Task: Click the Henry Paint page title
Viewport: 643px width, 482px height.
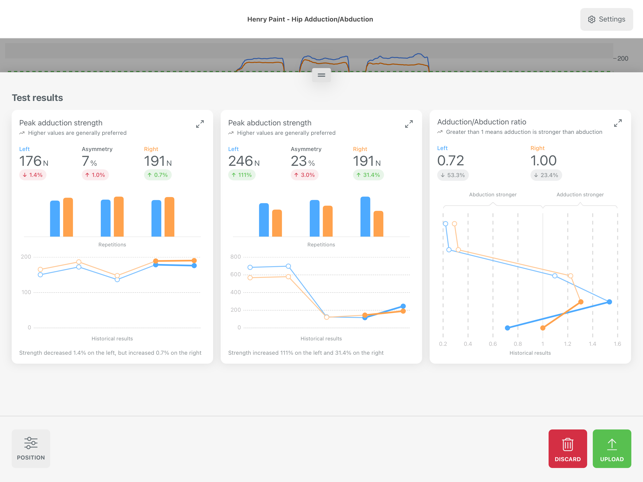Action: pyautogui.click(x=310, y=19)
